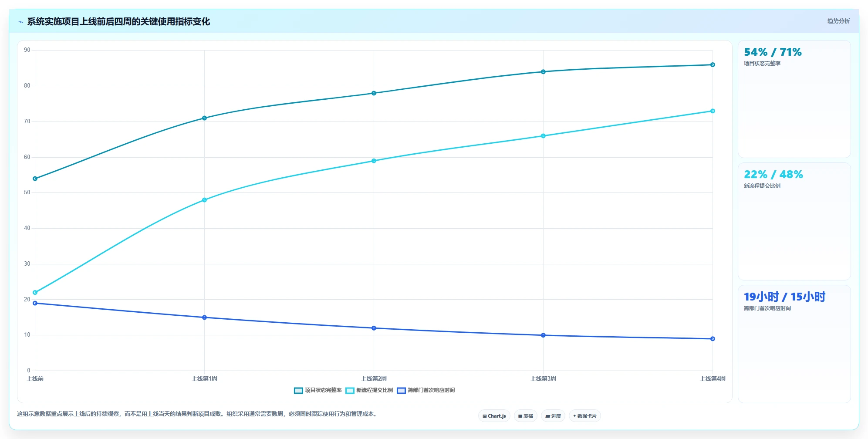Select the 进度 tag pill

point(553,416)
